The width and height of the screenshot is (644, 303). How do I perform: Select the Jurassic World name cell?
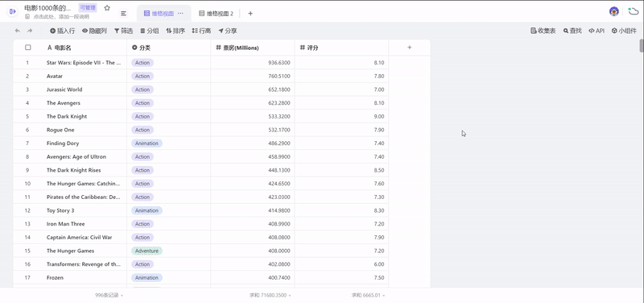85,89
